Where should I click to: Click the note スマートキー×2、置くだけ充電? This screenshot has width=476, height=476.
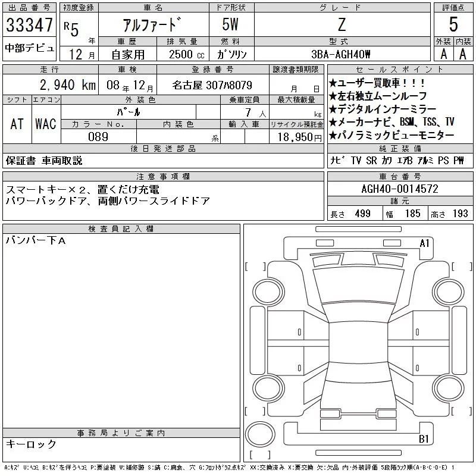tap(82, 189)
